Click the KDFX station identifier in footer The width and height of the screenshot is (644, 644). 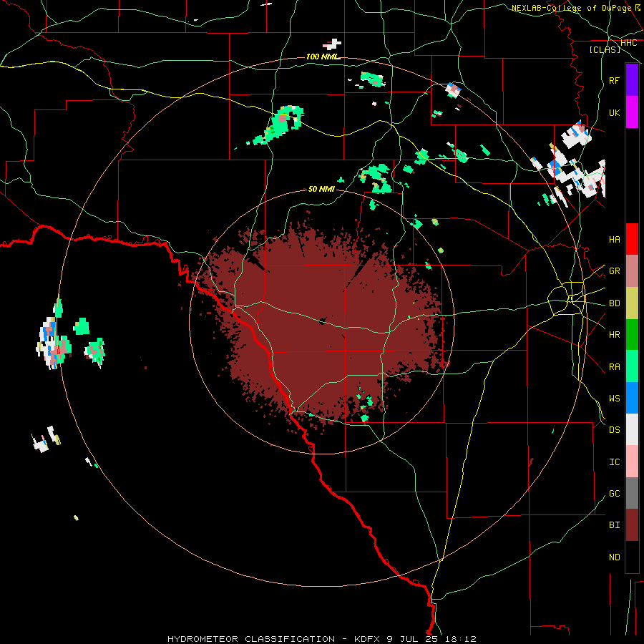(x=369, y=639)
